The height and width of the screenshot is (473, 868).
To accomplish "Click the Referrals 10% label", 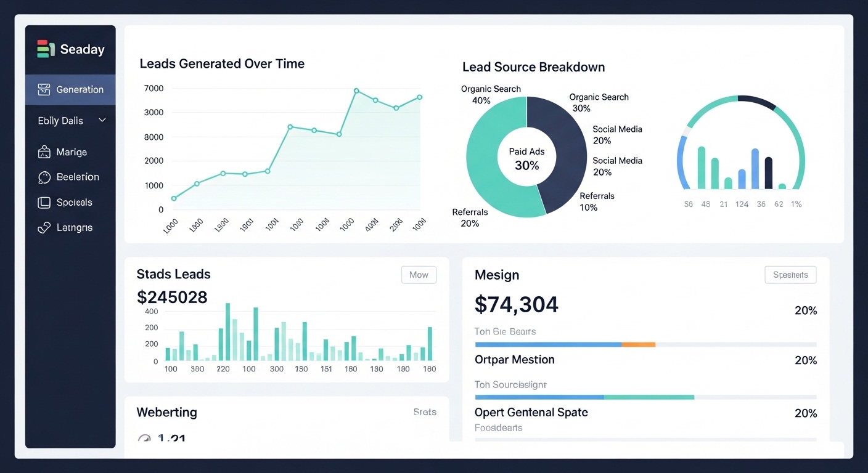I will pyautogui.click(x=597, y=201).
